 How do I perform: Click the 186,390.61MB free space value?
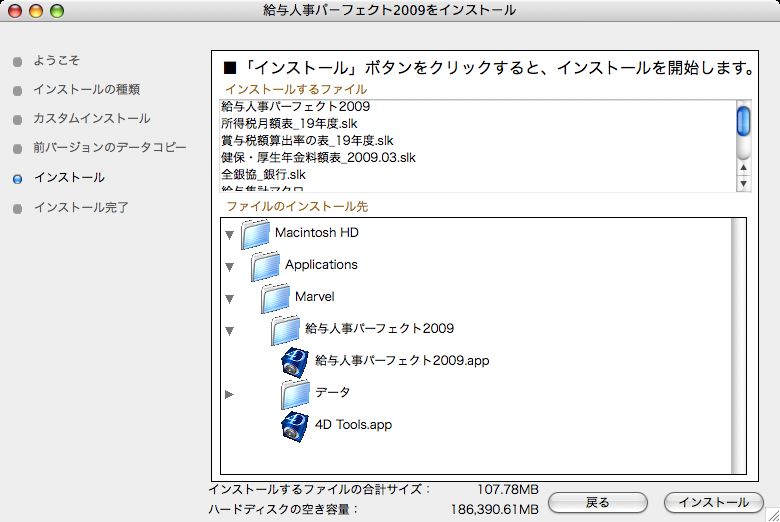(494, 510)
